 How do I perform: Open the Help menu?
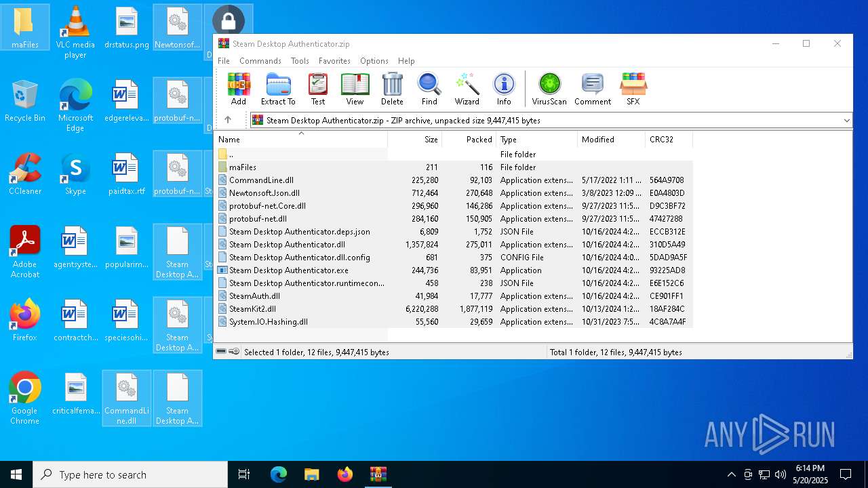(x=406, y=61)
